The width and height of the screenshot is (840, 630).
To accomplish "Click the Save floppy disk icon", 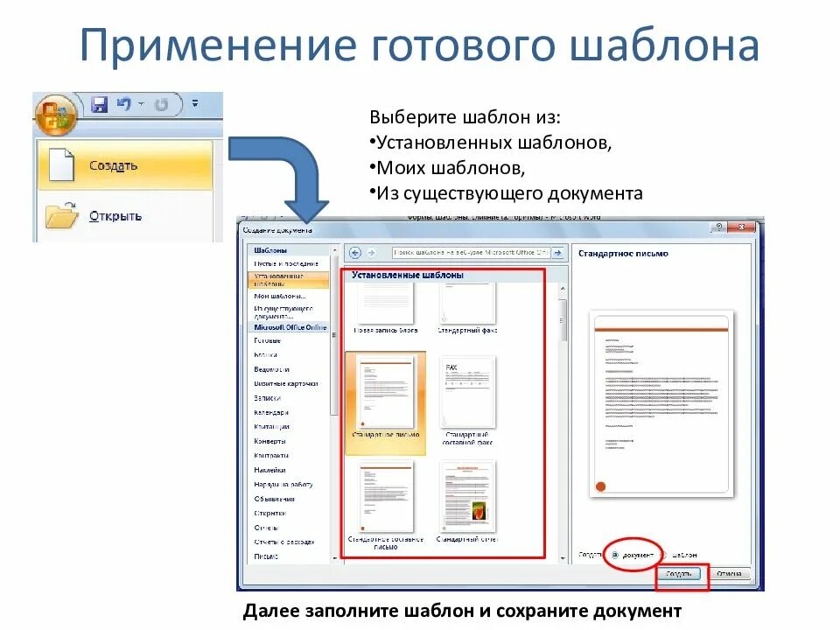I will 100,104.
